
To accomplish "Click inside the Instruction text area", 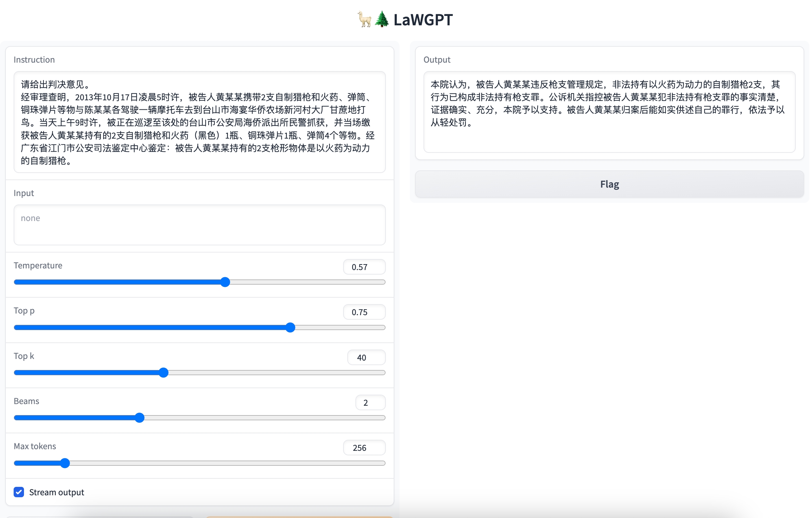I will [x=199, y=122].
